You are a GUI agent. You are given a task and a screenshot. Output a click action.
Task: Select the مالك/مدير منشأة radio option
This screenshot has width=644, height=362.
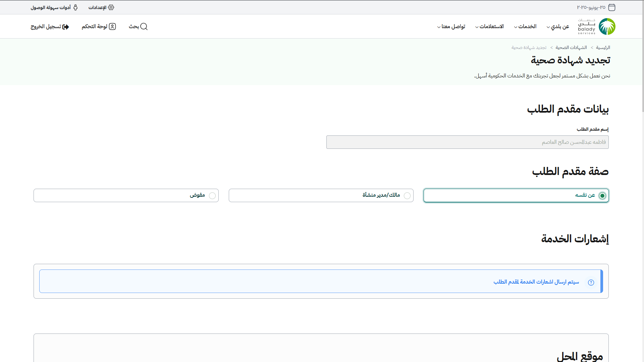click(x=407, y=196)
